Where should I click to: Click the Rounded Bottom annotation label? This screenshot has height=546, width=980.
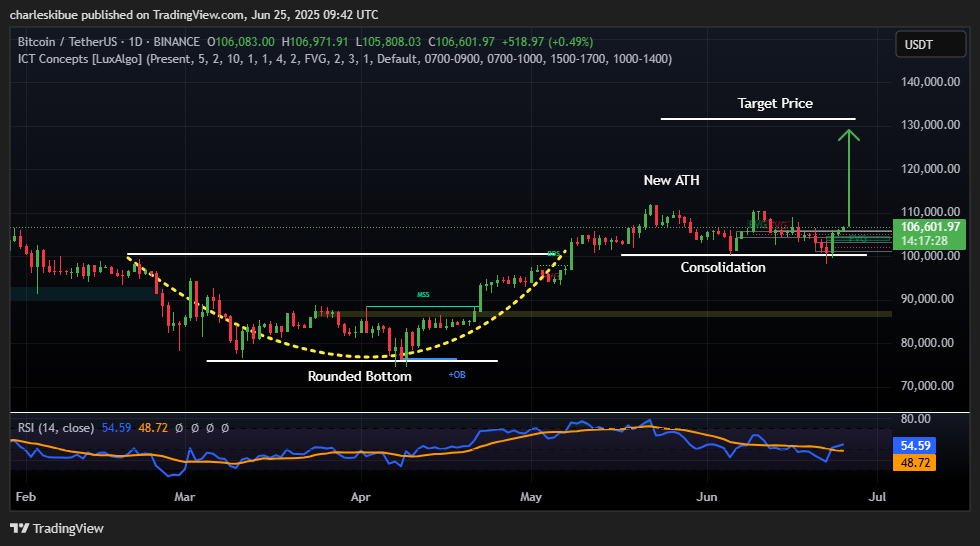359,376
